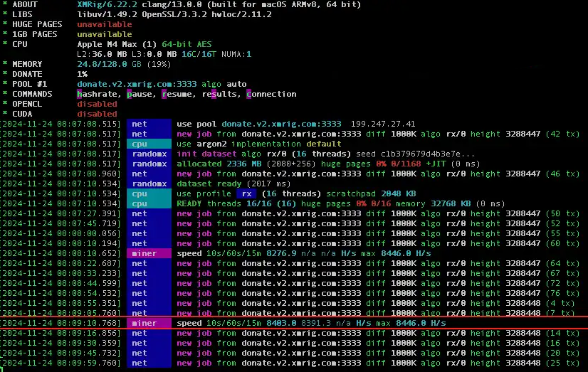Click the 'results' command word

pos(219,94)
